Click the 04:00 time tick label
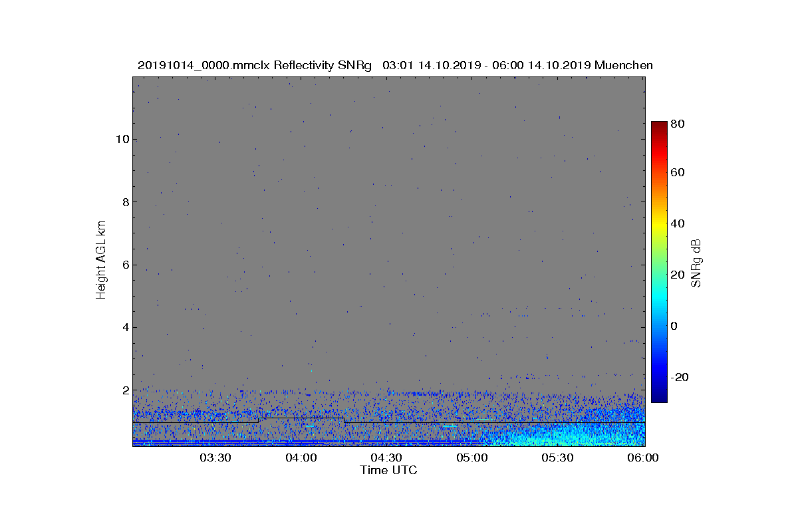The image size is (798, 532). click(x=301, y=458)
